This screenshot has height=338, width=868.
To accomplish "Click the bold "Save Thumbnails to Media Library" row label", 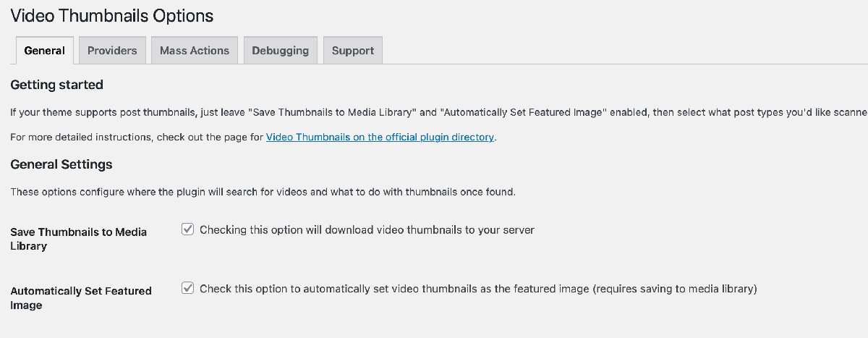I will point(78,239).
